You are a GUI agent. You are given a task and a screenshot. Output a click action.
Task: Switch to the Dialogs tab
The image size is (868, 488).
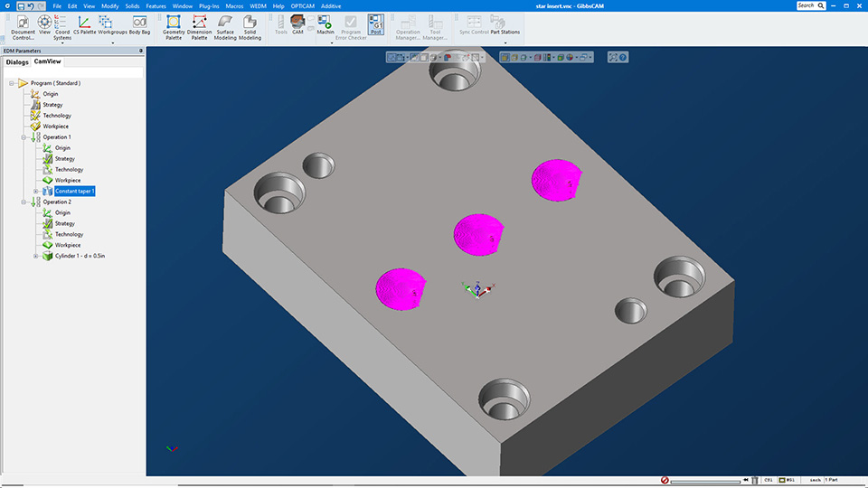pyautogui.click(x=16, y=61)
